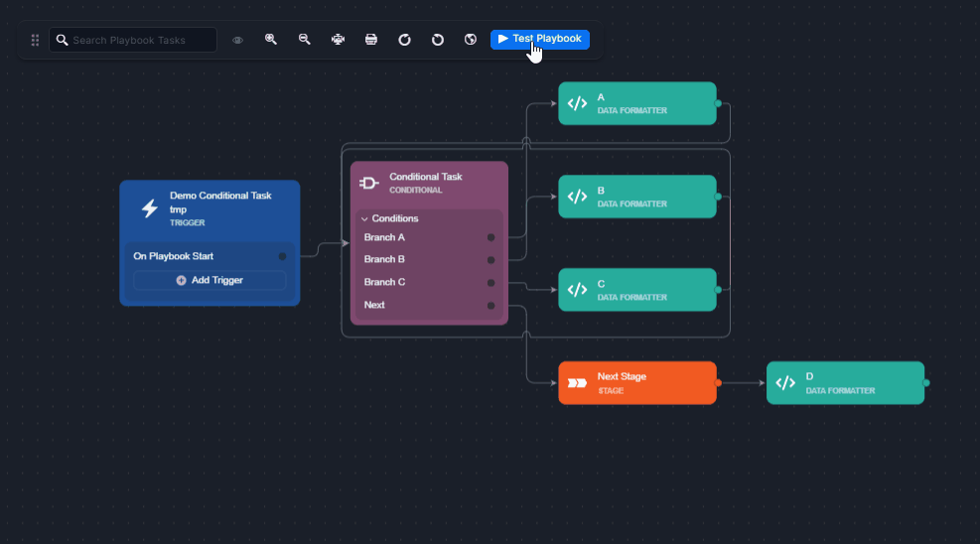The height and width of the screenshot is (544, 980).
Task: Click the zoom in magnifier icon
Action: [270, 40]
